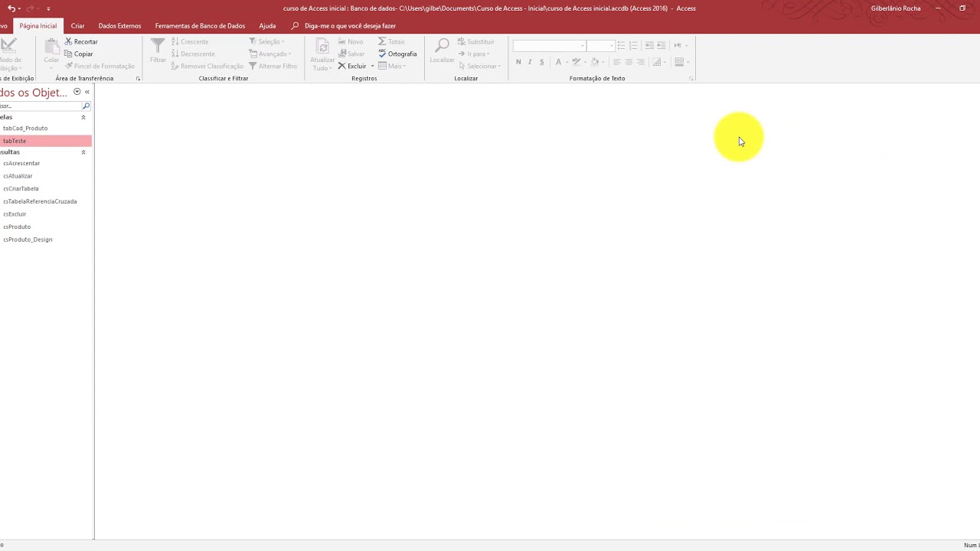Click the Copiar (copy) button
980x551 pixels.
[x=79, y=54]
